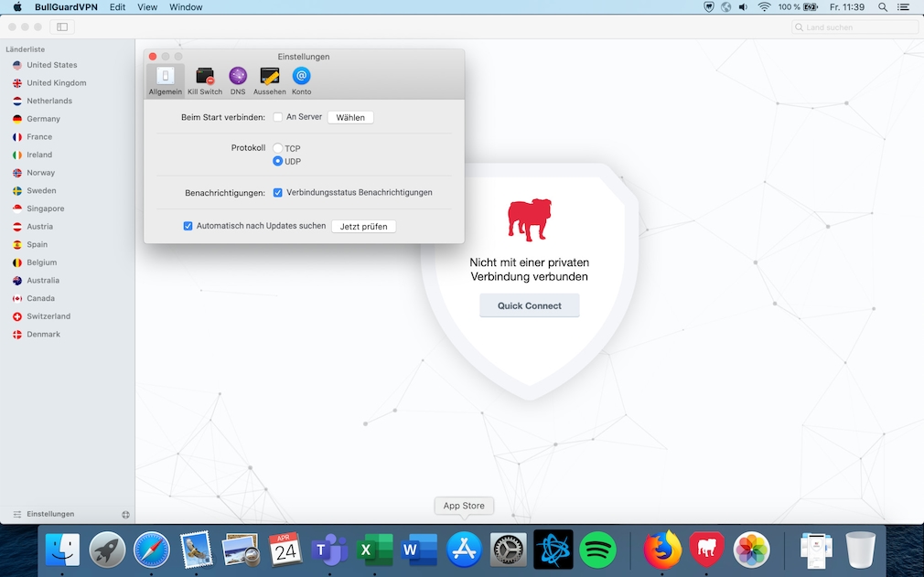The width and height of the screenshot is (924, 577).
Task: Open the DNS settings tab
Action: click(237, 80)
